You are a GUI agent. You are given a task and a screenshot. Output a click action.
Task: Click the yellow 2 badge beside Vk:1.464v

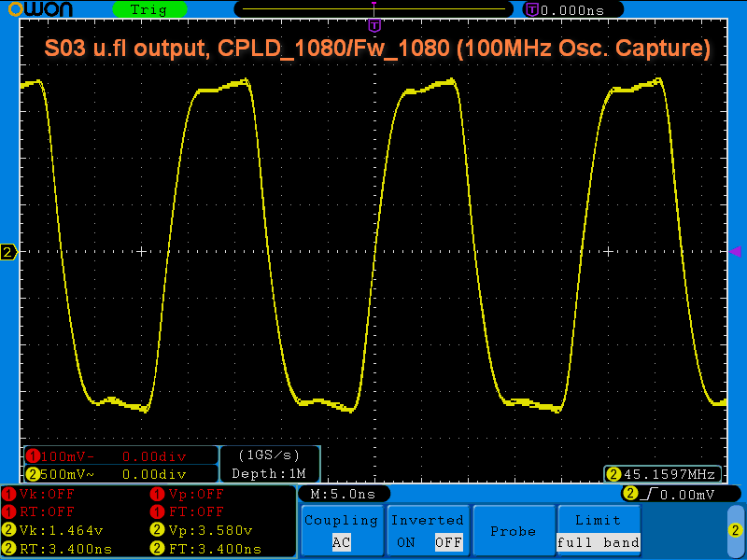pos(9,530)
